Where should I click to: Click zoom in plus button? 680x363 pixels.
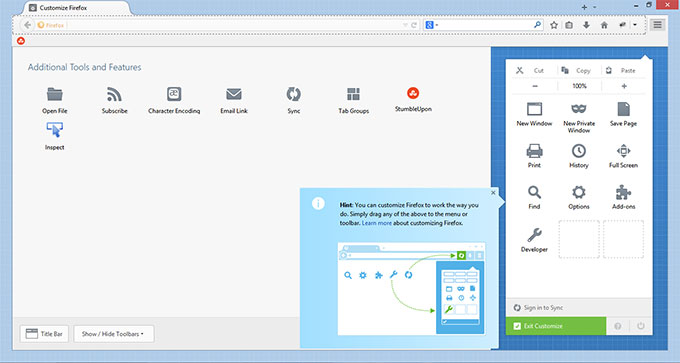(624, 86)
